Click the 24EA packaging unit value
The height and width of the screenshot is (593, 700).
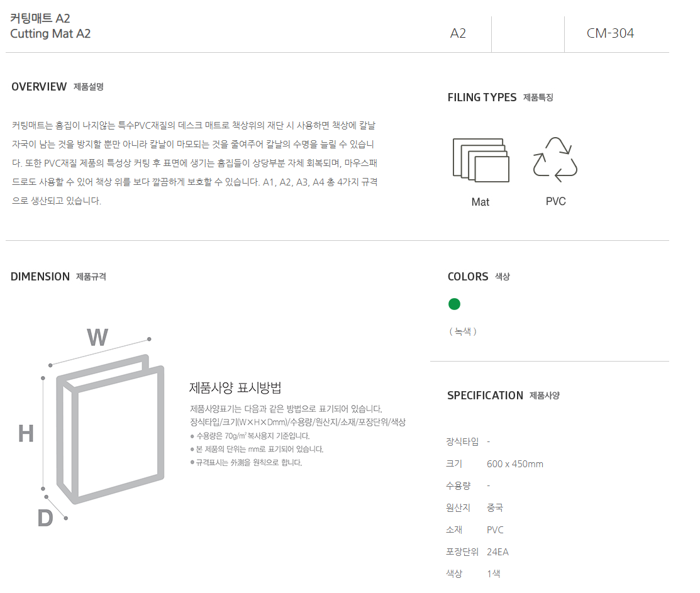[x=497, y=552]
